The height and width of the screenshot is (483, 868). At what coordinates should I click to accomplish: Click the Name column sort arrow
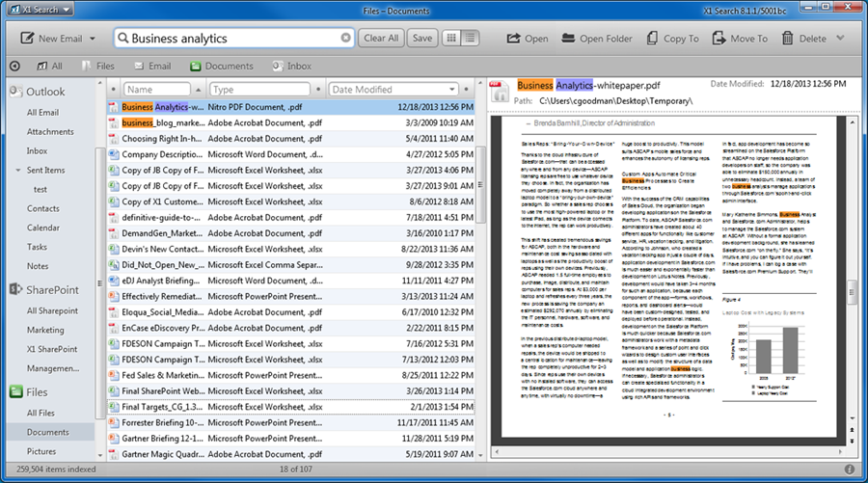[x=198, y=89]
